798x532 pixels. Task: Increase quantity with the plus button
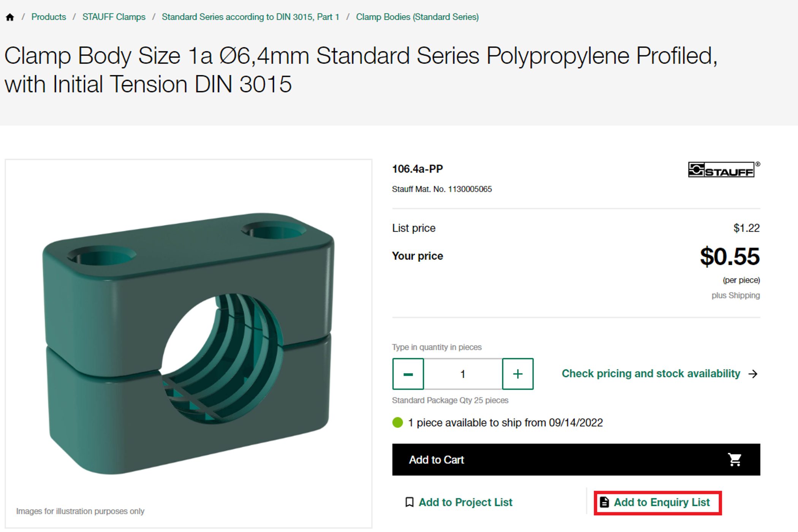(x=518, y=374)
